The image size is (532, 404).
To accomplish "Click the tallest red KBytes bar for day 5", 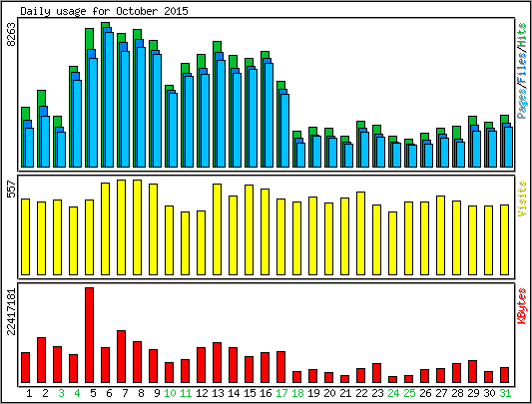I will coord(89,335).
